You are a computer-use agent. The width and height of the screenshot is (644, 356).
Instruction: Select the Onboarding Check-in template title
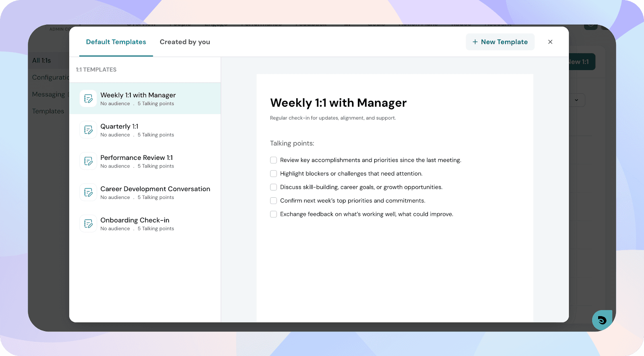135,220
